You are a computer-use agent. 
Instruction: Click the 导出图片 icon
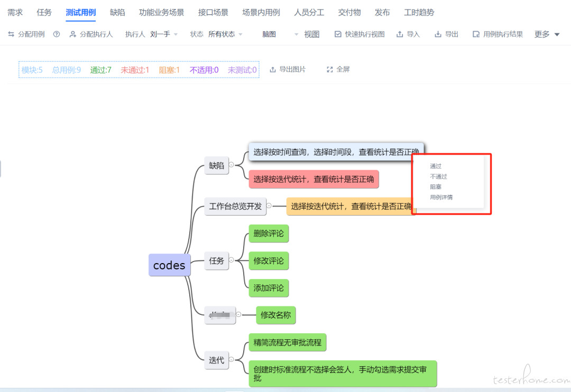coord(272,70)
